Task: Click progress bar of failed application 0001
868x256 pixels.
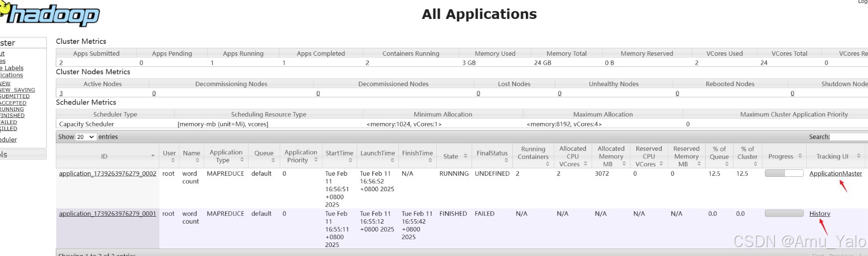Action: pyautogui.click(x=784, y=213)
